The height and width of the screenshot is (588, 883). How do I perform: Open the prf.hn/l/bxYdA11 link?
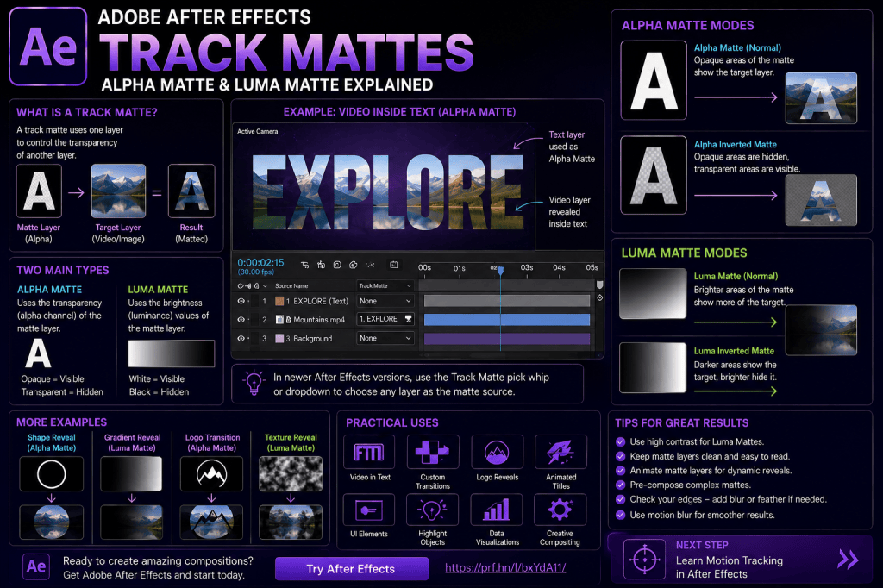pyautogui.click(x=505, y=567)
